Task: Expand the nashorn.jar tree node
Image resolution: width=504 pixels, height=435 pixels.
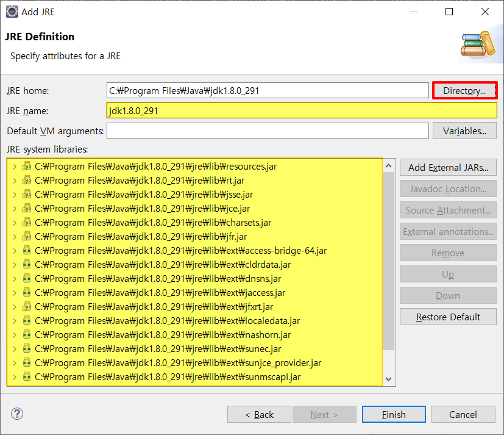Action: click(x=15, y=336)
